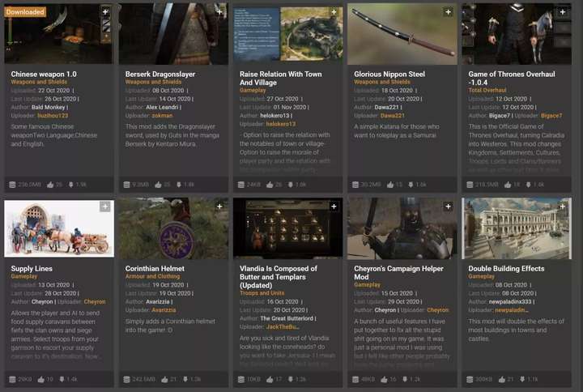Click plus icon on Glorious Nippon Steel card
The image size is (583, 392).
pyautogui.click(x=449, y=12)
